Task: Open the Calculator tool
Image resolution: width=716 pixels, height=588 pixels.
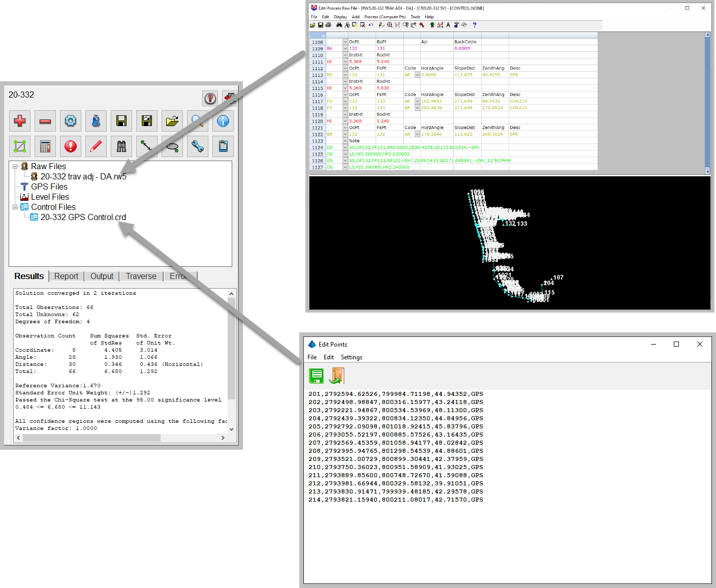Action: [45, 146]
